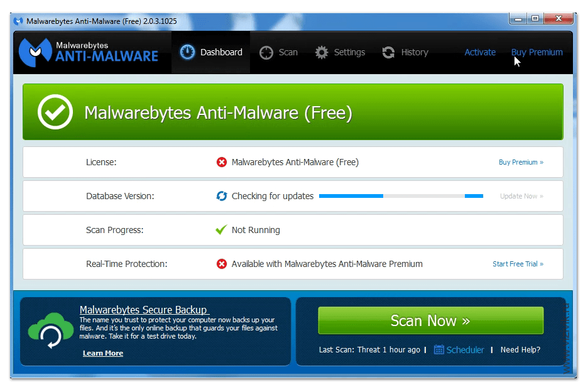Click the Settings gear icon
The image size is (588, 392).
pos(322,53)
